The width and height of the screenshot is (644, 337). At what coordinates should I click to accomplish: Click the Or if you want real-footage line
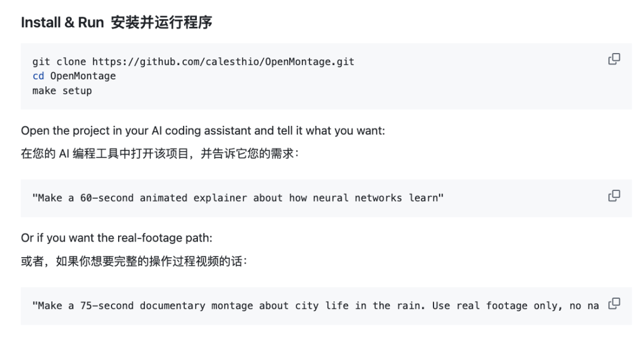point(117,238)
